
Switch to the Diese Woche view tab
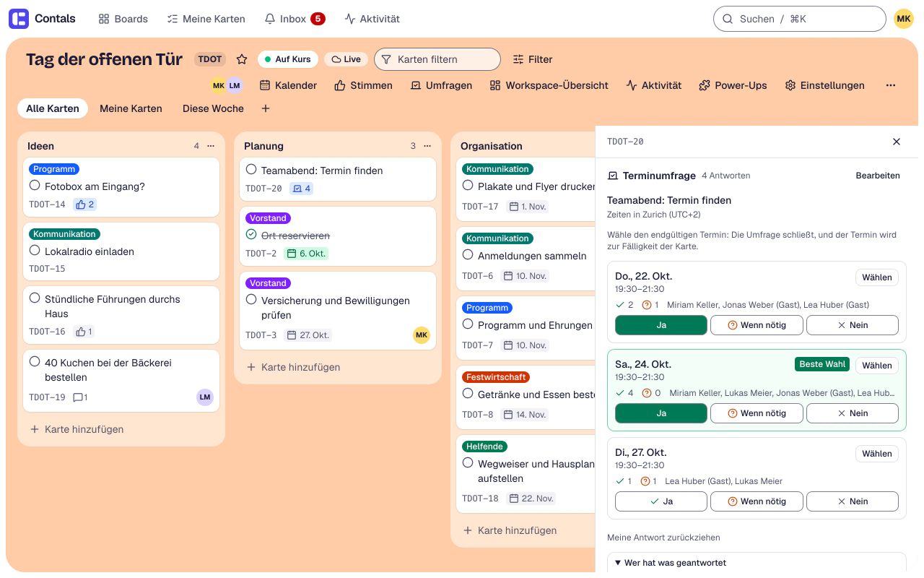tap(213, 108)
